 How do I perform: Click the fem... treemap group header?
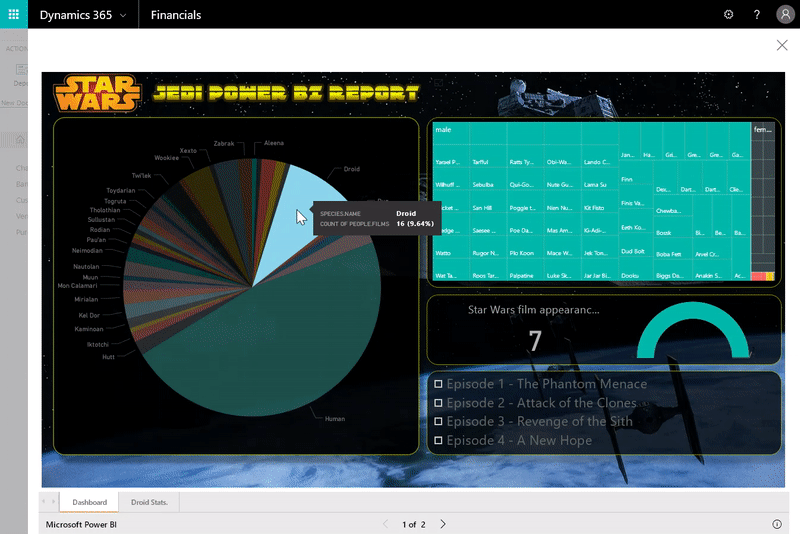tap(763, 130)
